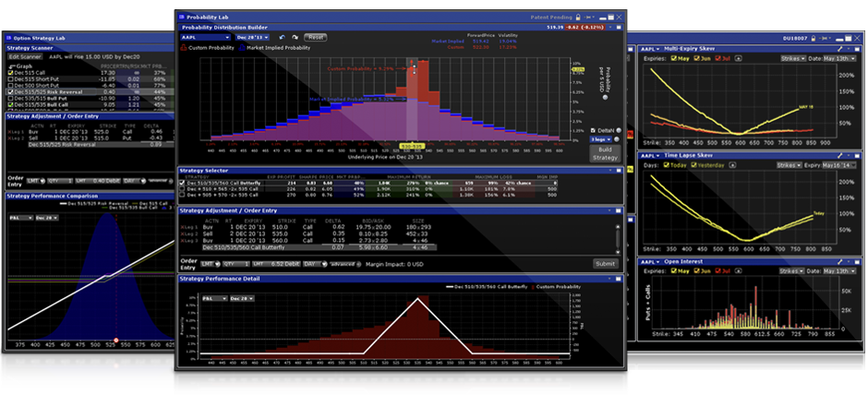Remove Leg 3 with its red X in Probability Lab
Screen dimensions: 868x406
tap(182, 241)
